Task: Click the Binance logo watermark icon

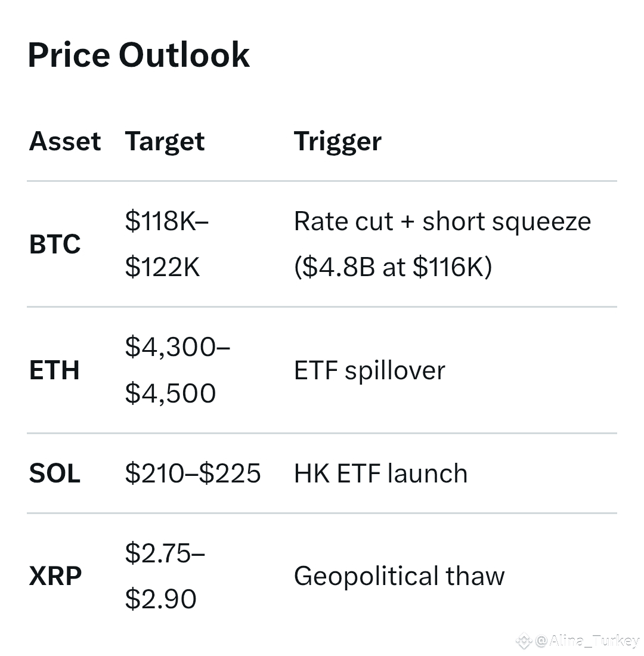Action: (x=524, y=641)
